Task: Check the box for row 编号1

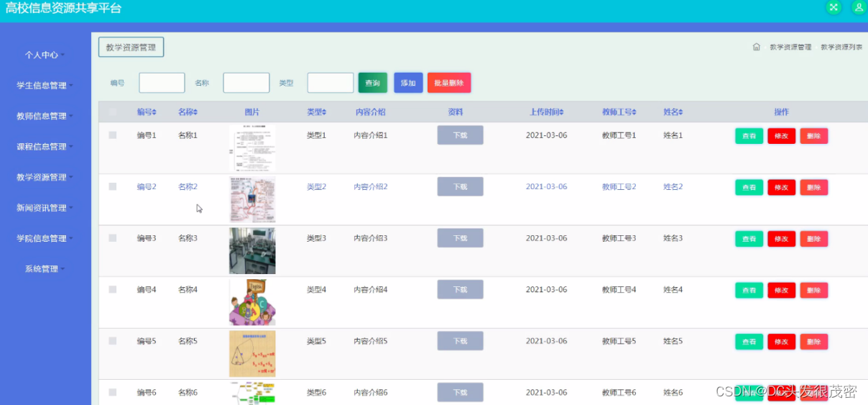Action: [x=113, y=135]
